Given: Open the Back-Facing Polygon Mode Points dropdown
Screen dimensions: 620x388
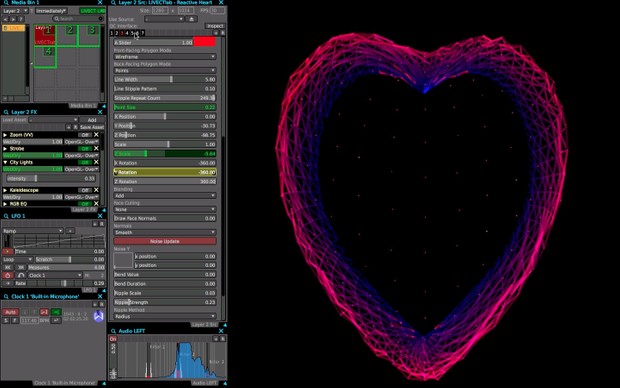Looking at the screenshot, I should [x=164, y=70].
